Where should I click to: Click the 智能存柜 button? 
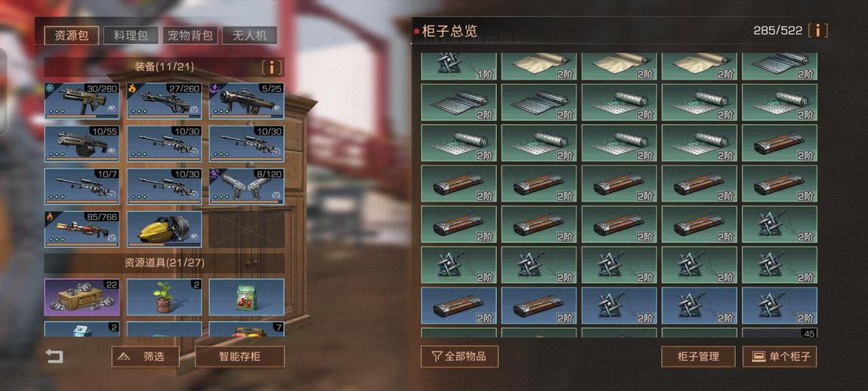(x=239, y=357)
